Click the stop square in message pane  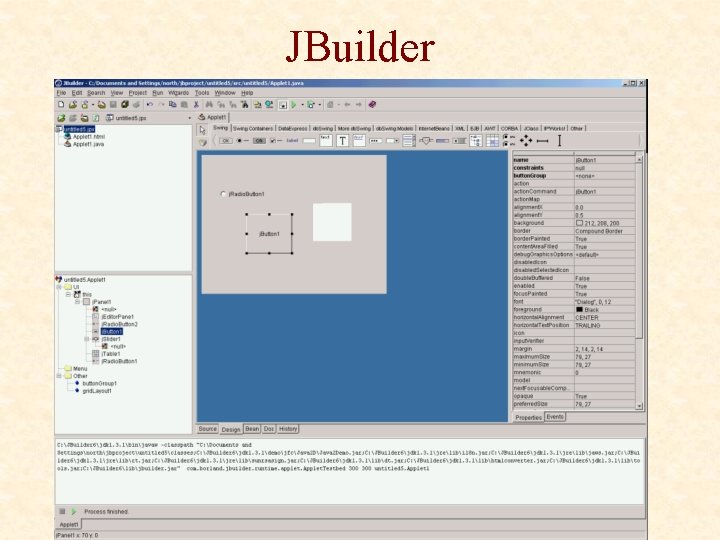(x=62, y=512)
